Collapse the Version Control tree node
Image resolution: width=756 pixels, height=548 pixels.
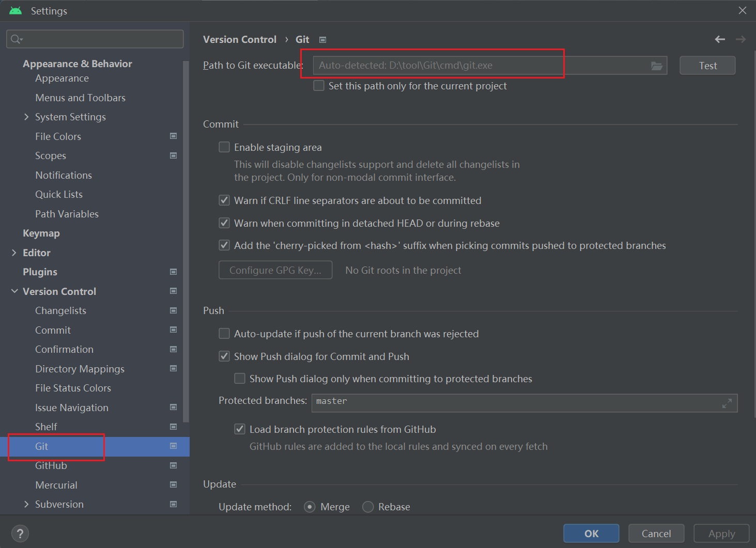[x=14, y=291]
